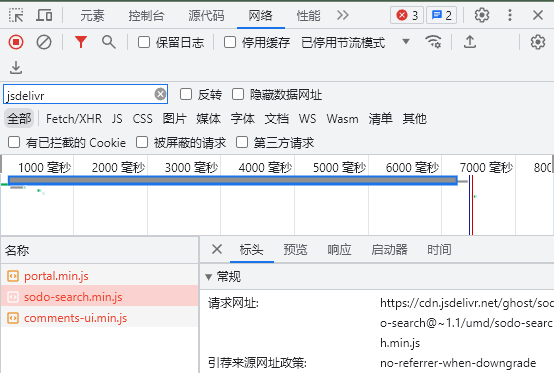Toggle device toolbar emulation icon
Viewport: 554px width, 373px height.
click(44, 15)
